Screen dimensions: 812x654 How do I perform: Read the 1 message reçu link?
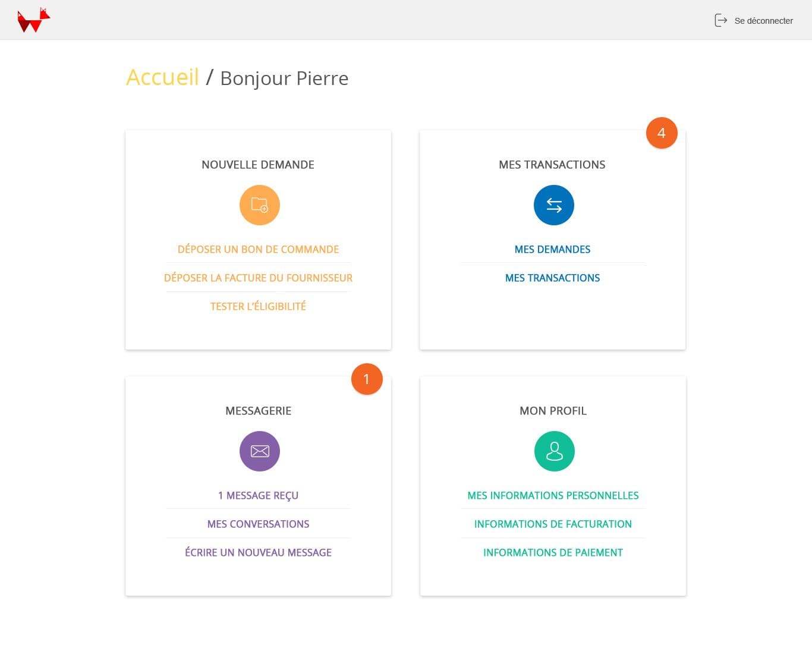click(x=258, y=496)
